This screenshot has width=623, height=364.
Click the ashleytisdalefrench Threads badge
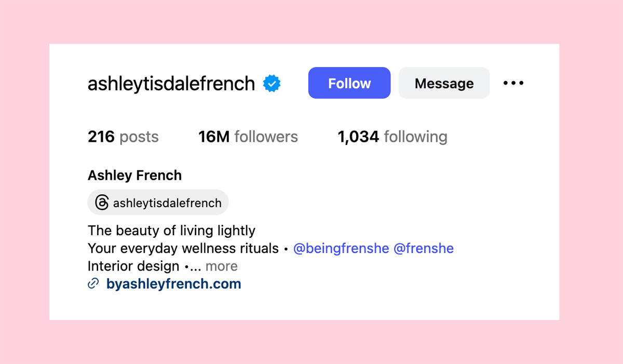(157, 203)
